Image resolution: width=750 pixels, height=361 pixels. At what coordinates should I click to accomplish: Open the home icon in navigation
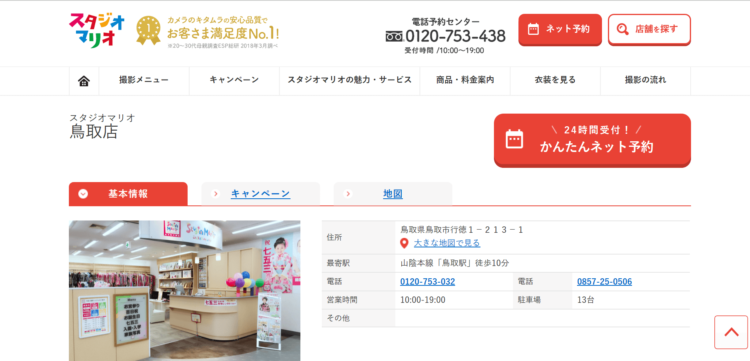coord(84,81)
